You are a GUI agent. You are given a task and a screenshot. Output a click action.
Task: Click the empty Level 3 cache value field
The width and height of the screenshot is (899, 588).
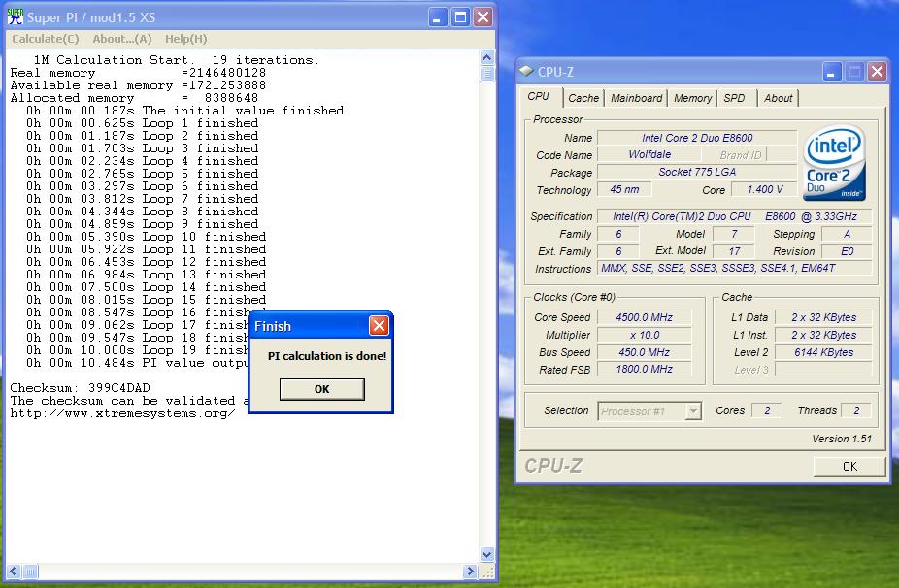[823, 369]
